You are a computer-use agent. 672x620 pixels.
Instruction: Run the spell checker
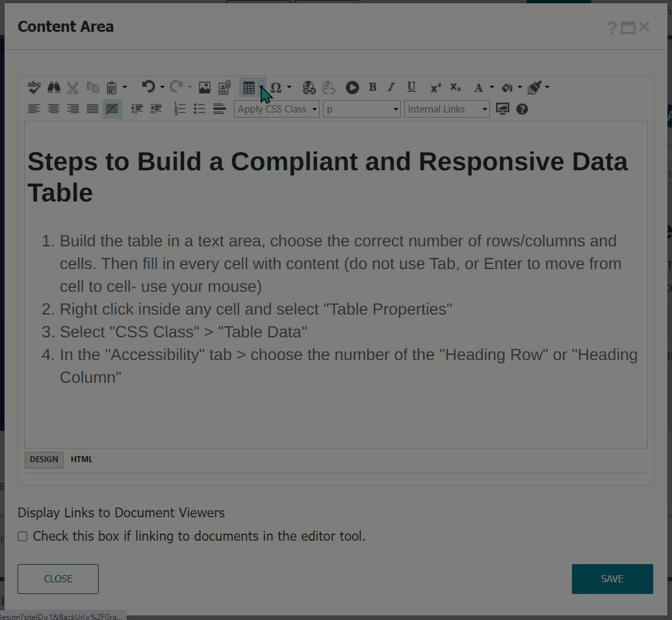click(x=34, y=86)
